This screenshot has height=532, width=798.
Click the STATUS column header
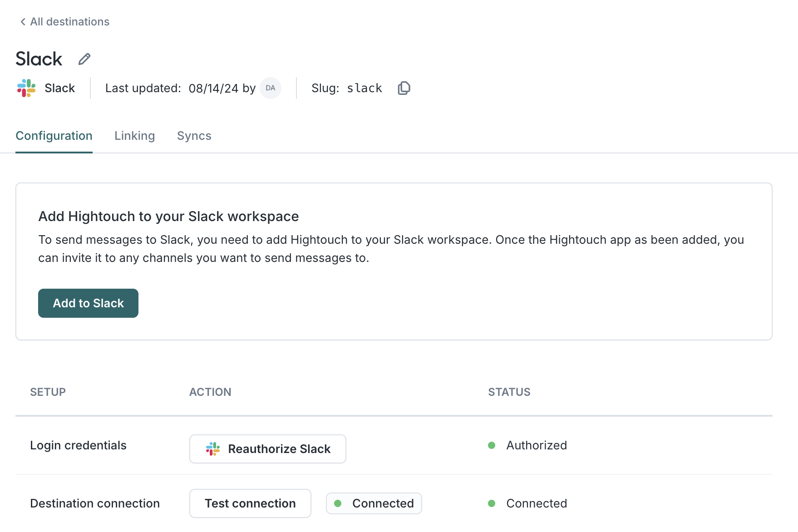pyautogui.click(x=509, y=392)
